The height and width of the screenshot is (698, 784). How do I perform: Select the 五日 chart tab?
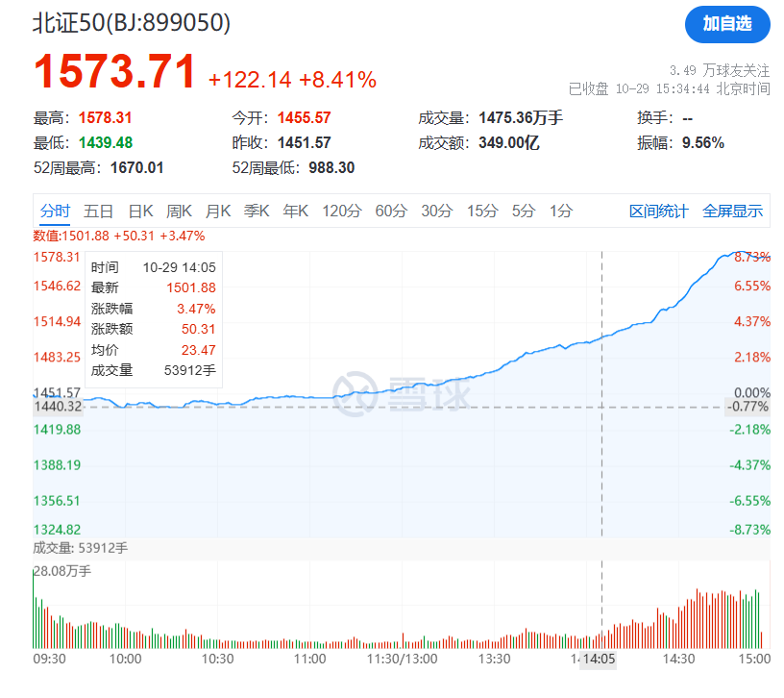98,212
